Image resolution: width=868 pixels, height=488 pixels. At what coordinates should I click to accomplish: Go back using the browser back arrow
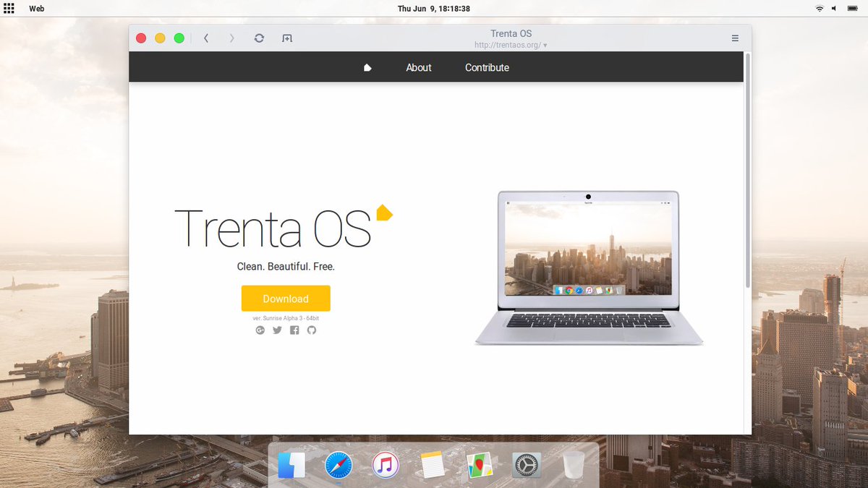tap(206, 38)
